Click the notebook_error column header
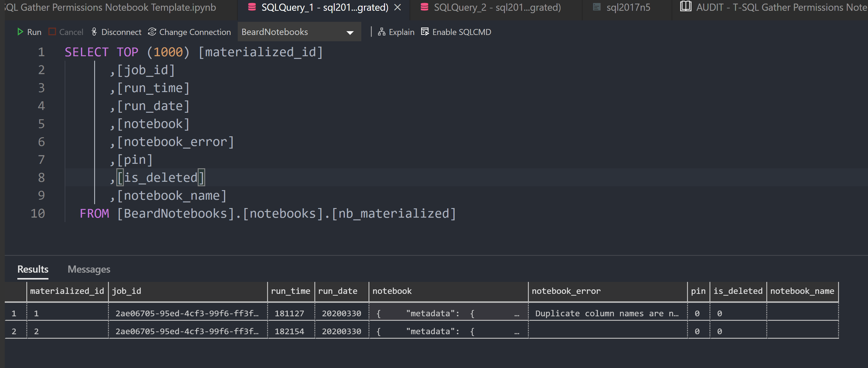Screen dimensions: 868x368 [x=566, y=291]
